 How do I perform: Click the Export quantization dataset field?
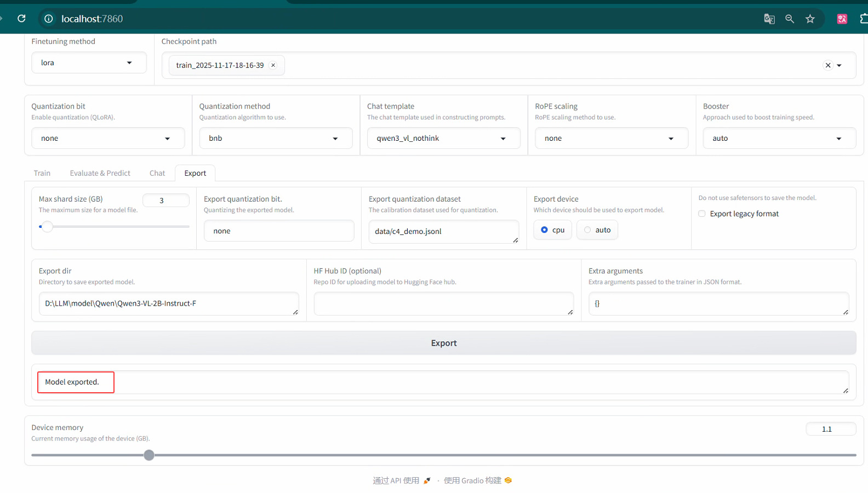tap(443, 232)
